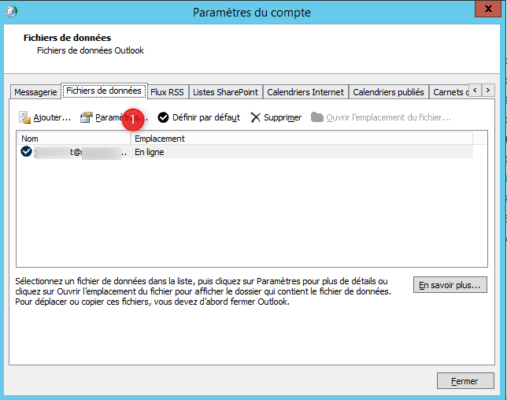Open the Listes SharePoint tab
The width and height of the screenshot is (507, 400).
tap(225, 92)
